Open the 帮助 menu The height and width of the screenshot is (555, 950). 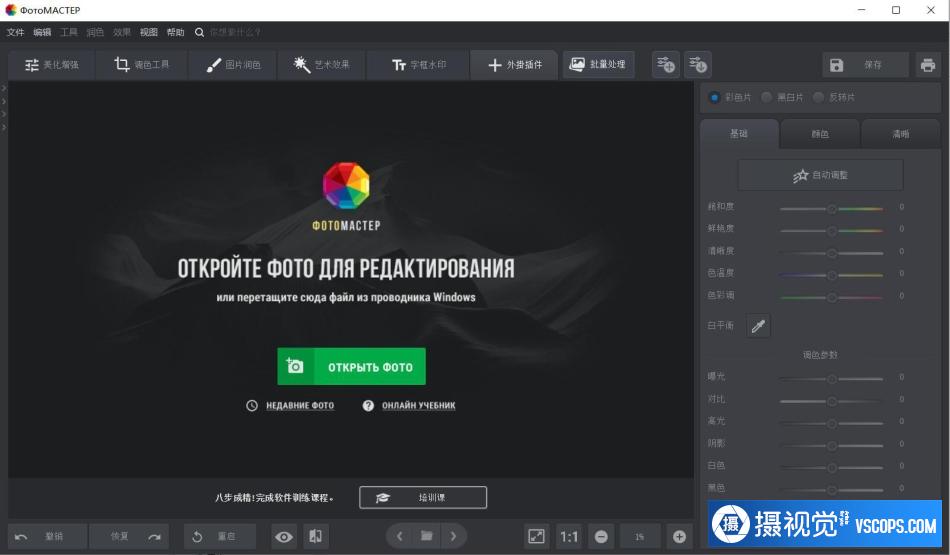(x=175, y=32)
